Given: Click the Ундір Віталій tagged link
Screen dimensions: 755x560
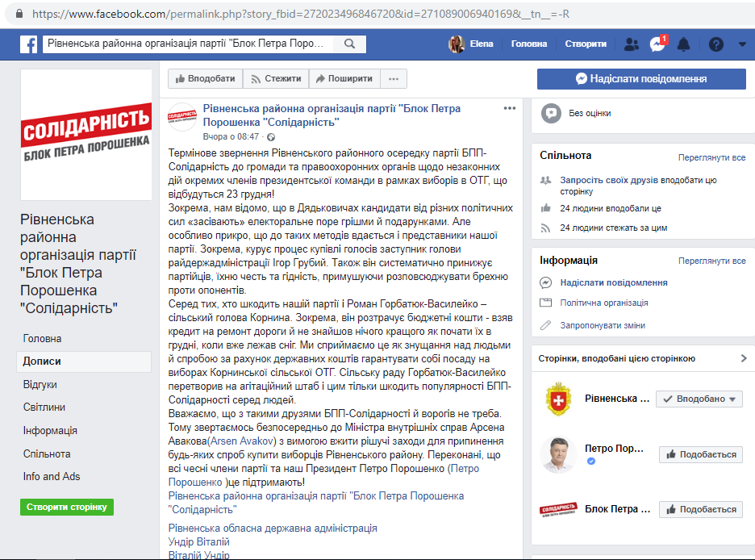Looking at the screenshot, I should tap(198, 541).
